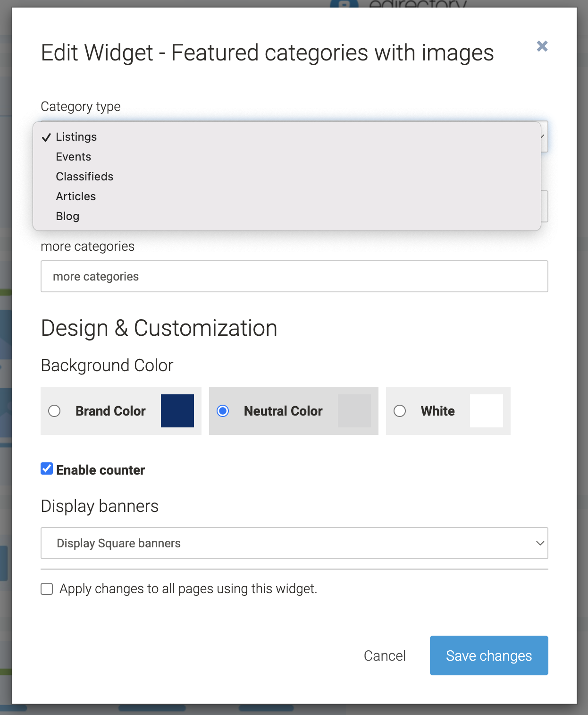Click the Category type dropdown arrow
Screen dimensions: 588x715
click(x=544, y=137)
